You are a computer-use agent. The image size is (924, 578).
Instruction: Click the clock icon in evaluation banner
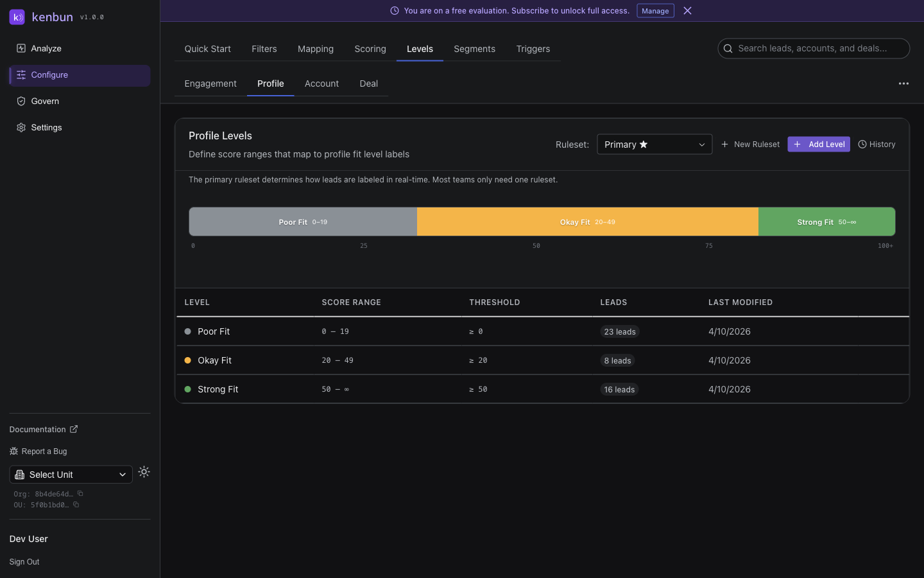(x=395, y=11)
